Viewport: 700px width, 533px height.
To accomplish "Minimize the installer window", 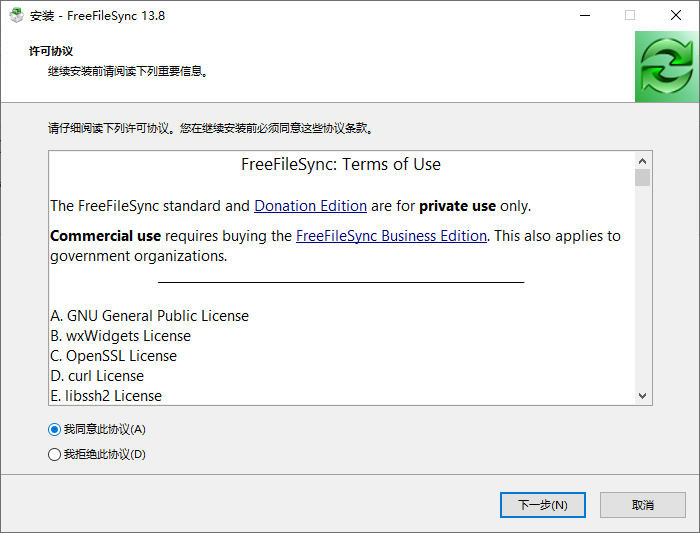I will [583, 15].
